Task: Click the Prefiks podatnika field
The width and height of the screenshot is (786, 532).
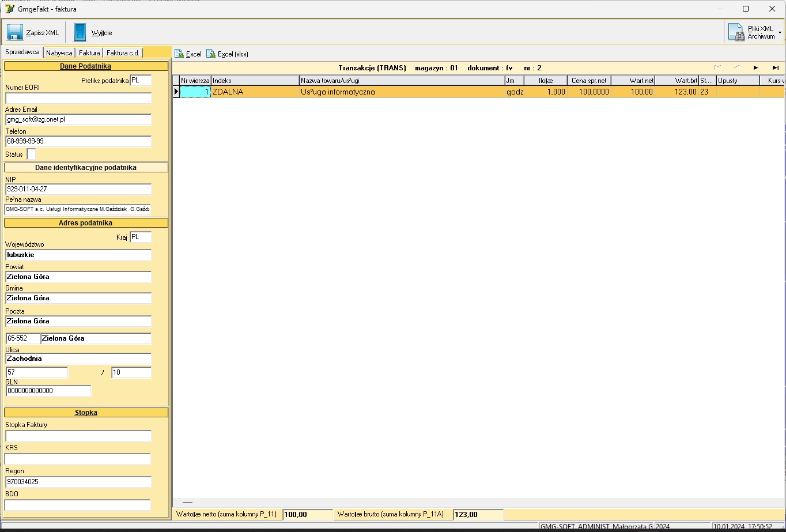Action: pos(141,81)
